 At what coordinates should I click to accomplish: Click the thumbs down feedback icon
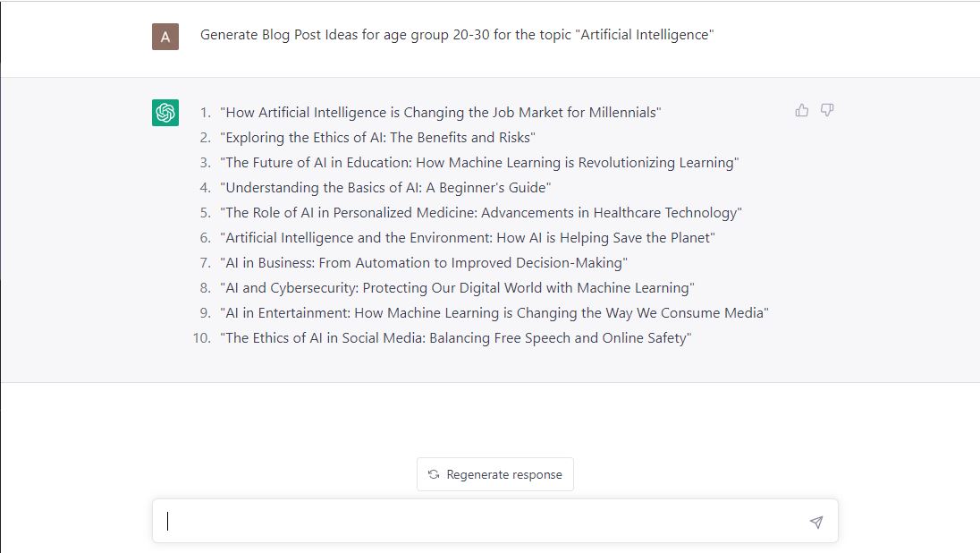827,110
